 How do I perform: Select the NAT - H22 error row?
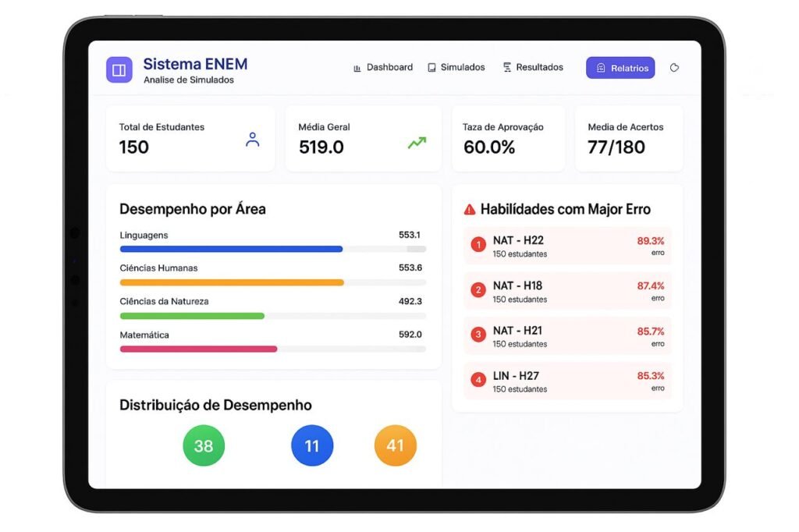click(567, 246)
